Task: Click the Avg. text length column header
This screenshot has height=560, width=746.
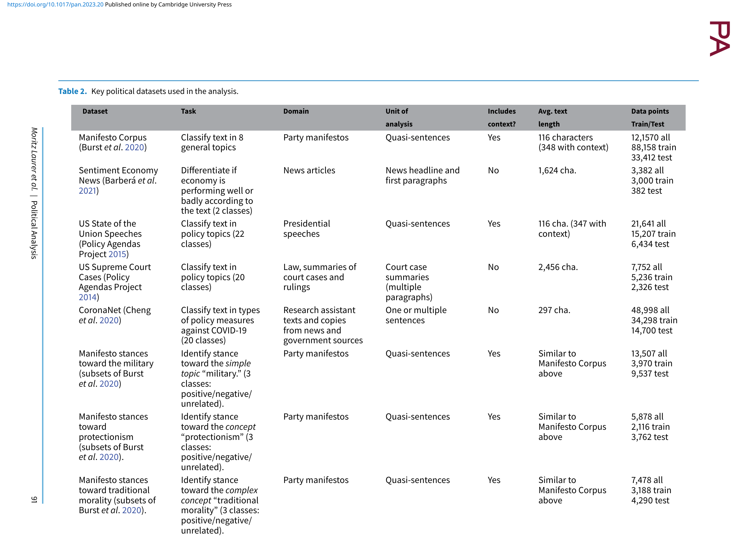Action: (553, 118)
